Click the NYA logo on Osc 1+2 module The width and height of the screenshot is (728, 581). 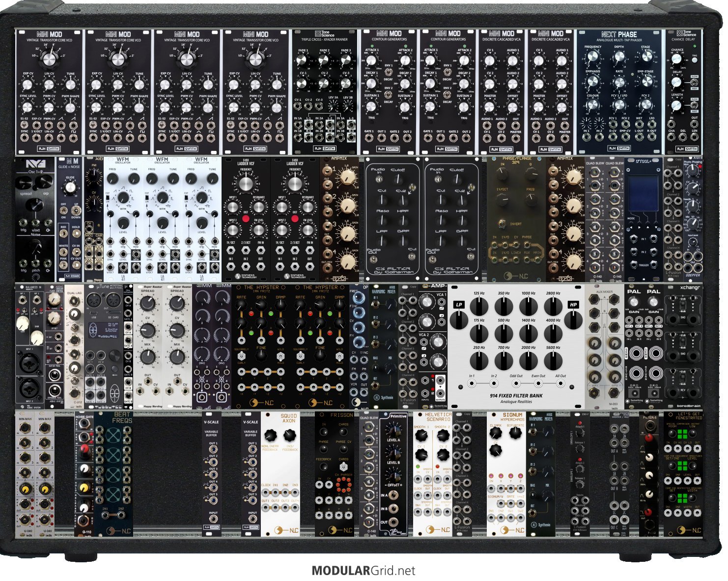(35, 164)
